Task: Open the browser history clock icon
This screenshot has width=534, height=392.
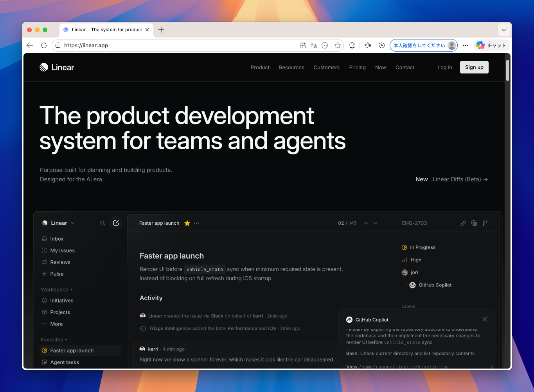Action: (x=382, y=45)
